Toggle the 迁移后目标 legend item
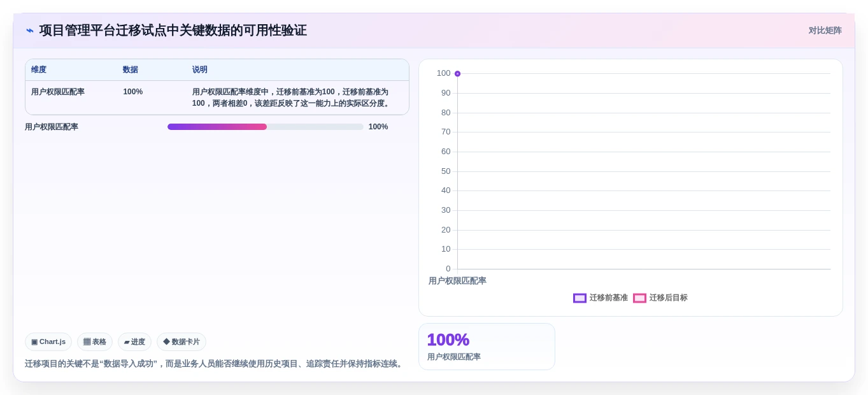This screenshot has width=868, height=395. pyautogui.click(x=660, y=298)
